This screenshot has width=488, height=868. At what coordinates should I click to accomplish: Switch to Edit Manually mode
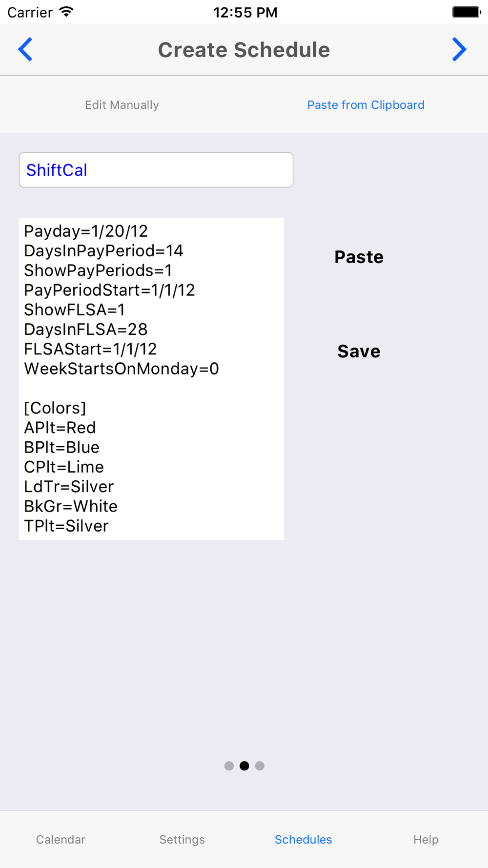pyautogui.click(x=122, y=105)
